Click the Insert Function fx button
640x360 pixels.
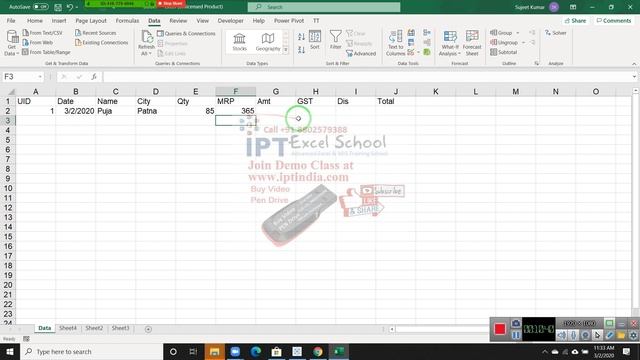click(x=94, y=77)
